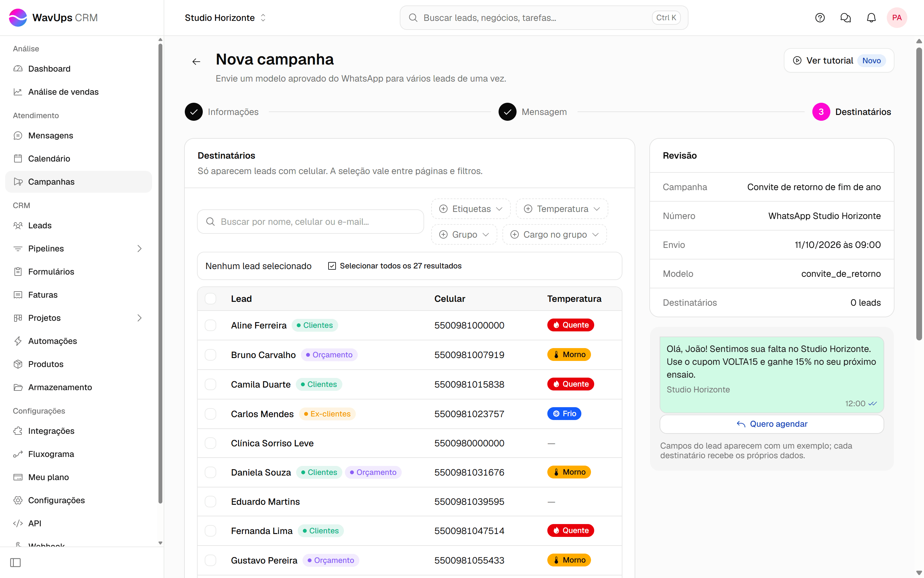Screen dimensions: 924x578
Task: Click the help question mark icon
Action: pyautogui.click(x=820, y=18)
